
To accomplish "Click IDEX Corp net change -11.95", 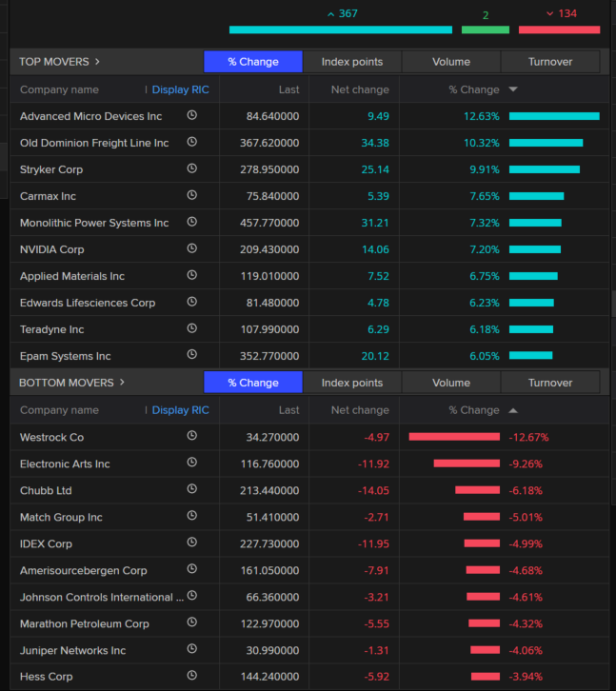I will (373, 543).
